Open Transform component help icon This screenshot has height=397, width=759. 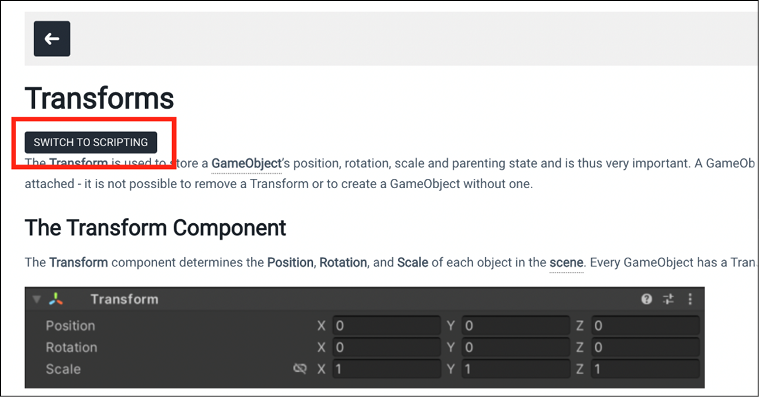click(646, 299)
